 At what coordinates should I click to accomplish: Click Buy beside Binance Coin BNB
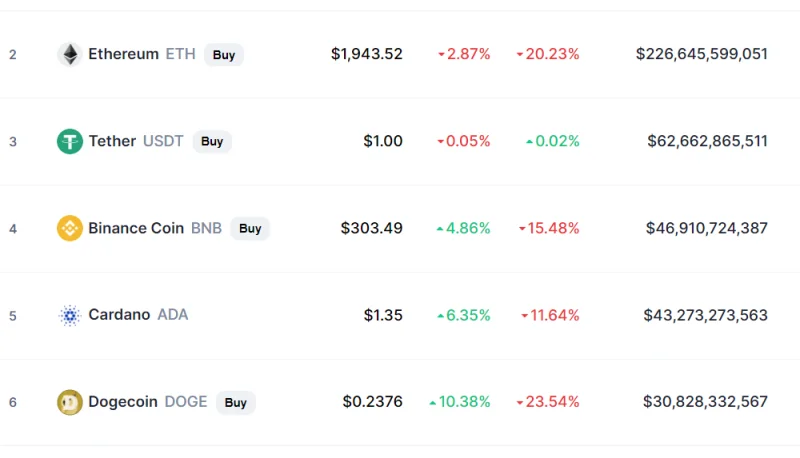(250, 228)
